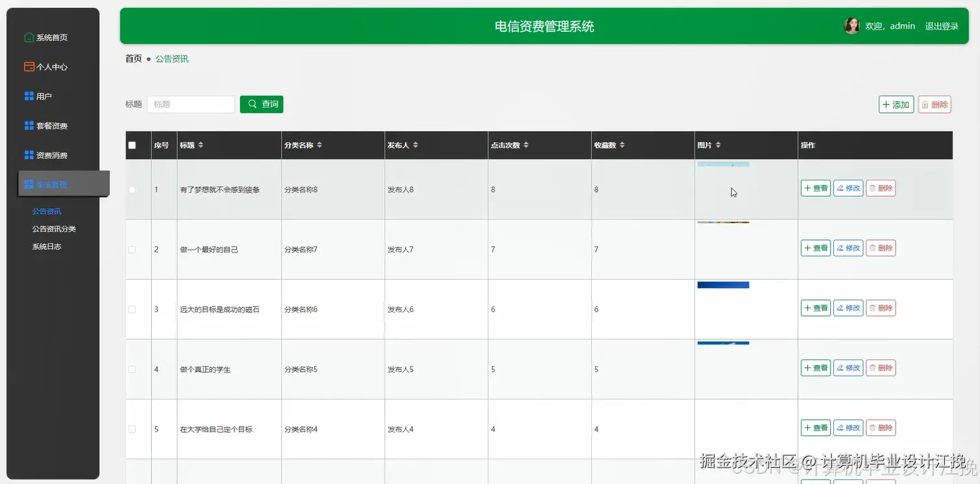Delete row 1 with 删除 button
This screenshot has width=980, height=484.
(881, 188)
